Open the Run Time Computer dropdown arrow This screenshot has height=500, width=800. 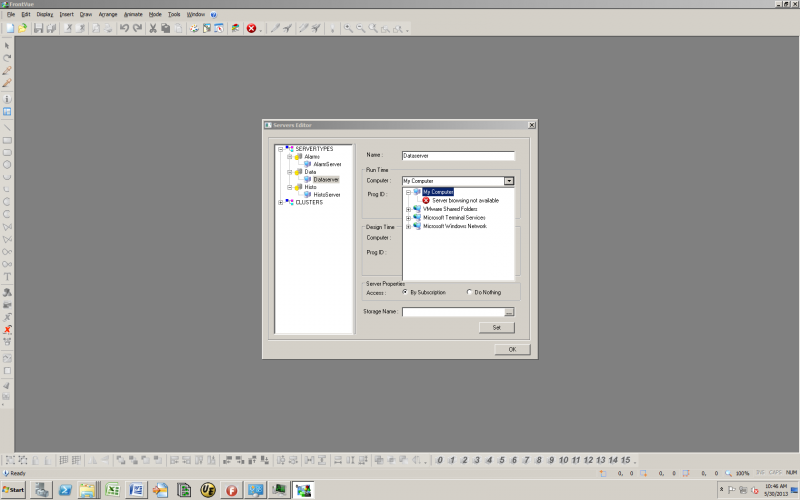(509, 181)
